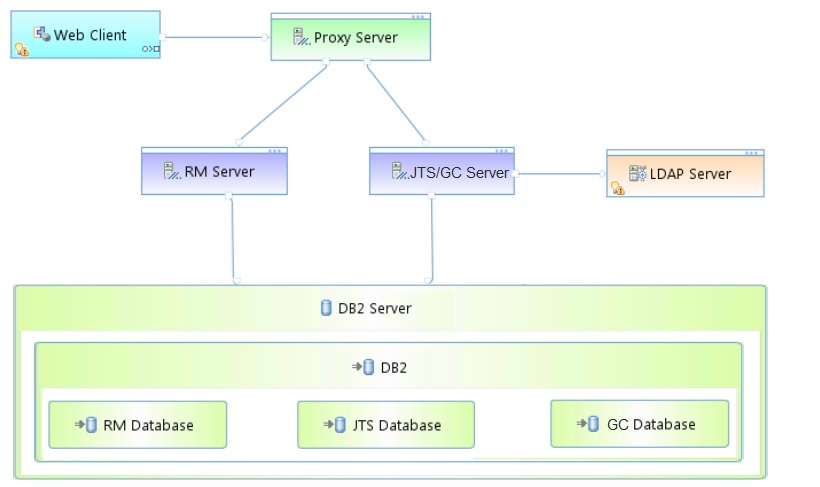Open the Proxy Server ellipsis handle
This screenshot has width=820, height=487.
tap(418, 17)
